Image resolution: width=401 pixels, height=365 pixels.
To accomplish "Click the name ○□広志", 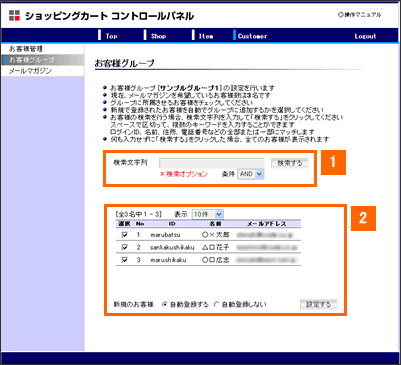I will tap(216, 260).
